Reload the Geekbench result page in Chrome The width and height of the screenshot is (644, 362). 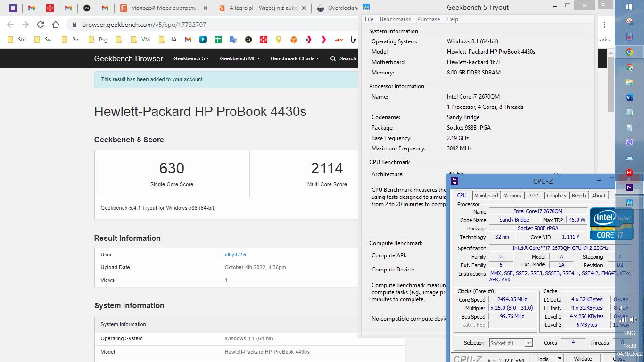41,25
